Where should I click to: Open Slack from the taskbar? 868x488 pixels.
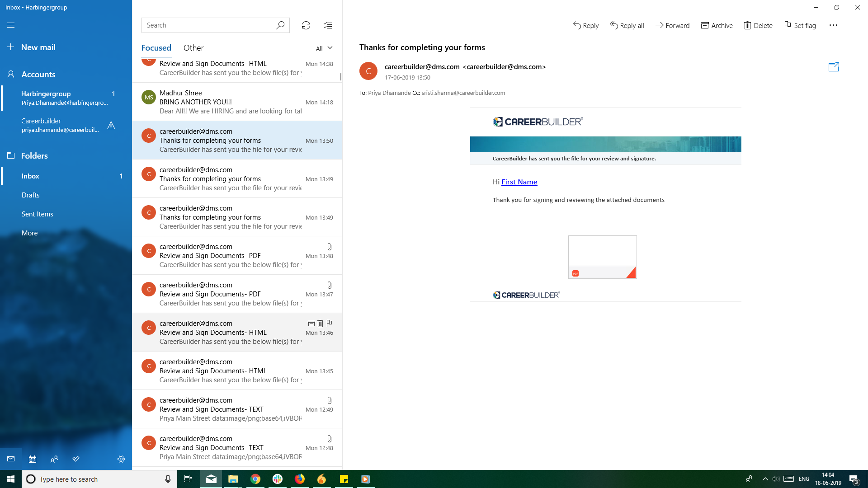coord(278,479)
